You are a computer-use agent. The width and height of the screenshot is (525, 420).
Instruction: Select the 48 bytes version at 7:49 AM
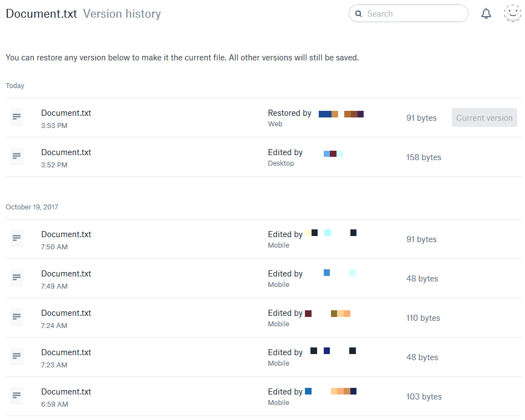click(x=66, y=274)
